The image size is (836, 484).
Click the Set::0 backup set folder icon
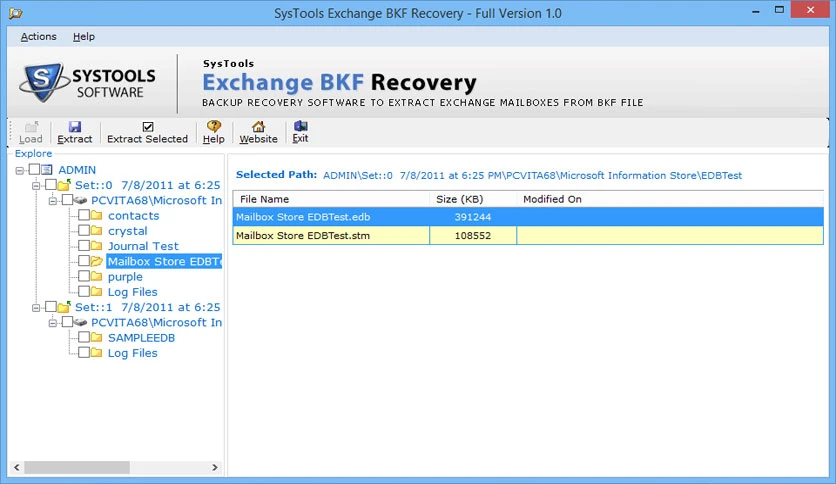(64, 185)
